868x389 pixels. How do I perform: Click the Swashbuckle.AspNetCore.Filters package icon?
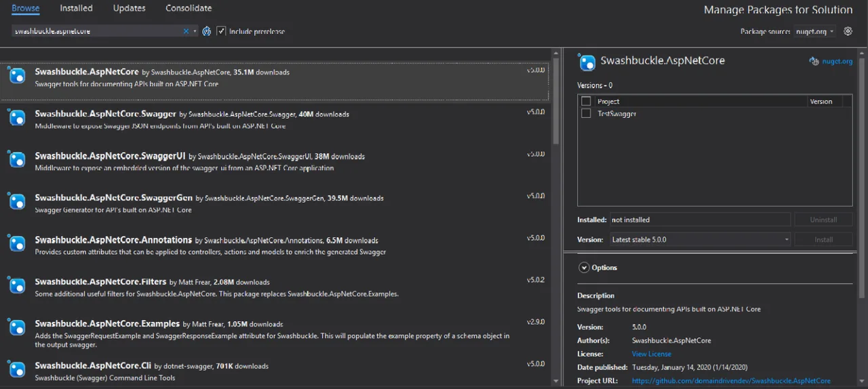pyautogui.click(x=17, y=285)
